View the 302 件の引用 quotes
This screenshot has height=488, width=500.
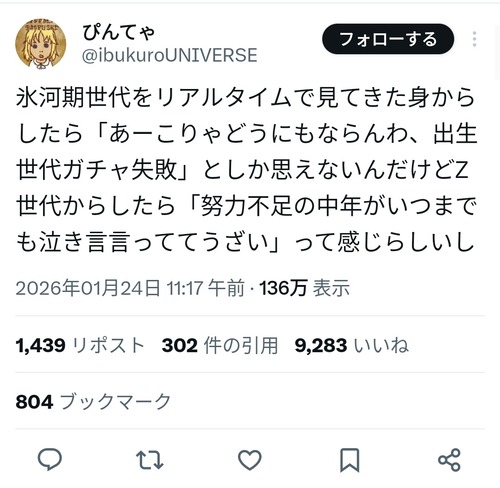220,345
